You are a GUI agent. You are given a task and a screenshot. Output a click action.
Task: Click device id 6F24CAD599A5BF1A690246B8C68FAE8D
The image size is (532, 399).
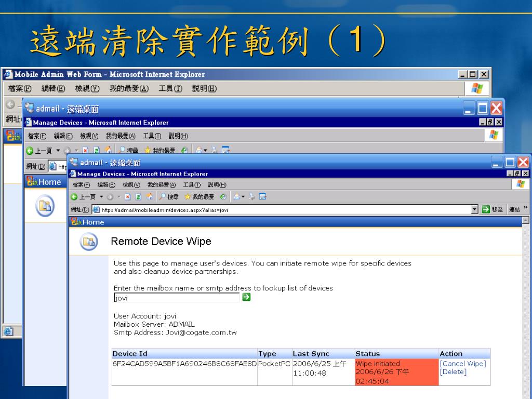[184, 364]
